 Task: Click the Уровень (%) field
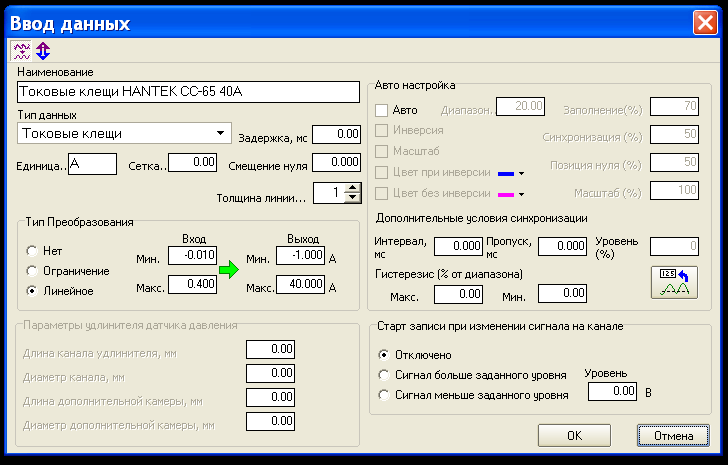(x=674, y=246)
